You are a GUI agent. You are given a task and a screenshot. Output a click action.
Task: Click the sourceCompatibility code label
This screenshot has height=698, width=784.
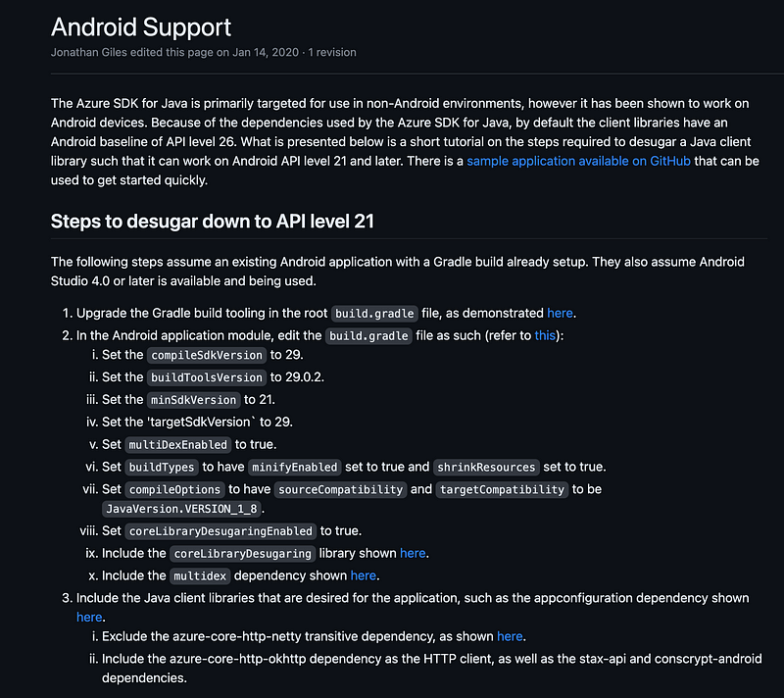[340, 489]
